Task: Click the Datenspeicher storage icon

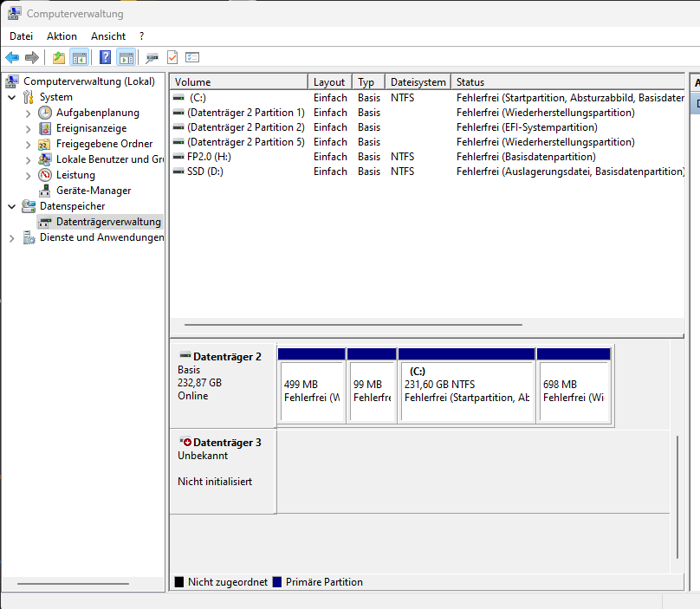Action: (29, 206)
